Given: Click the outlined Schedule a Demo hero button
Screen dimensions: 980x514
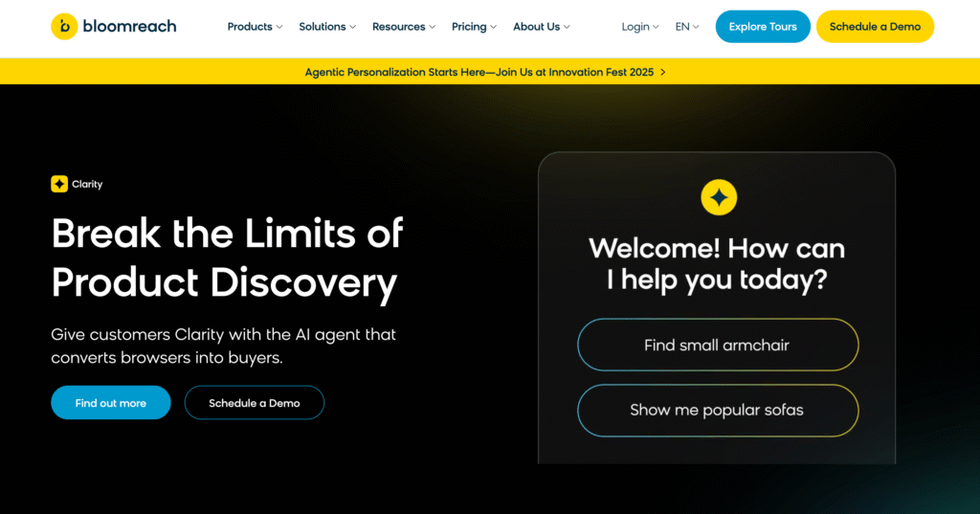Looking at the screenshot, I should coord(255,403).
